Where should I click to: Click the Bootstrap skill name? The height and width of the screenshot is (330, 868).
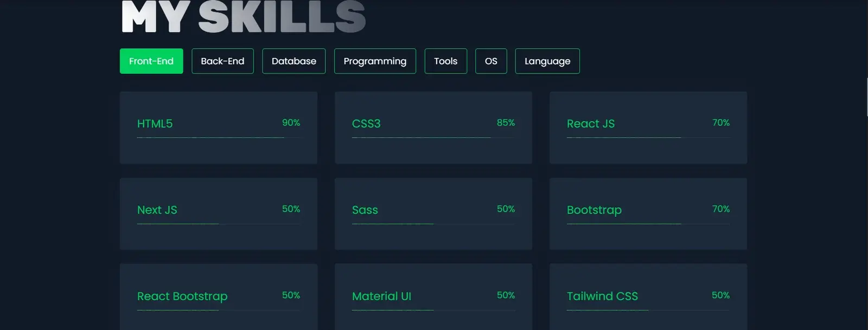click(594, 210)
